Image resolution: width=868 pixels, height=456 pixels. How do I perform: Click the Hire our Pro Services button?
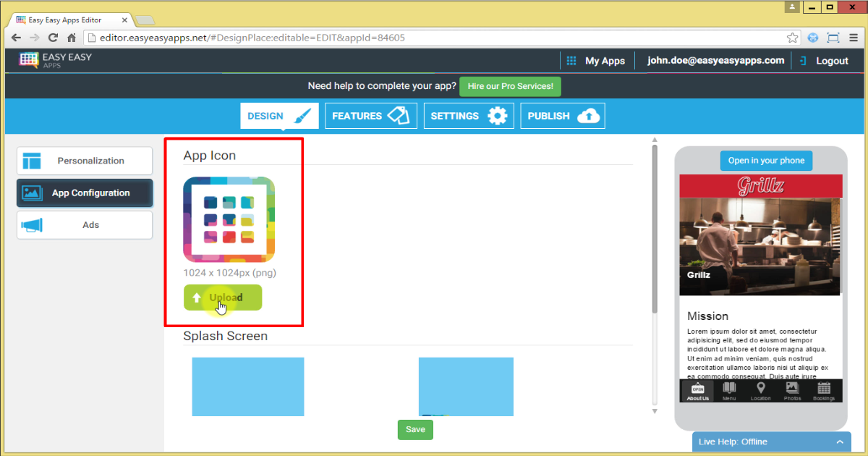click(x=510, y=86)
